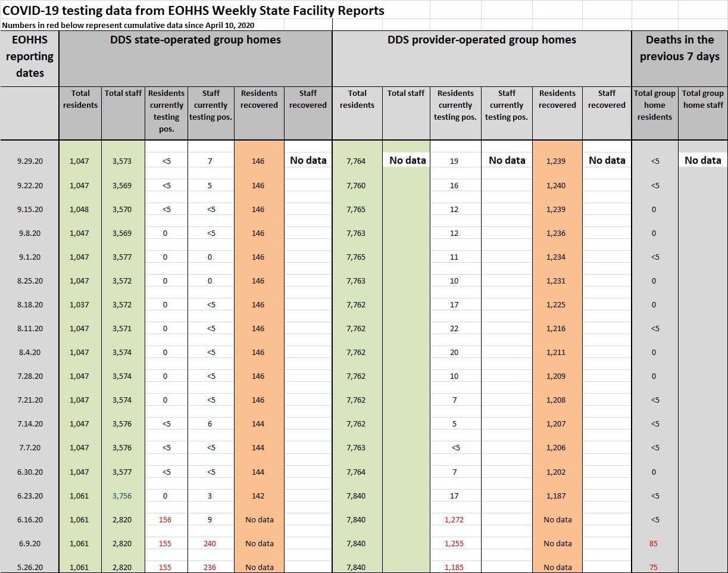Select the 5.26.20 reporting date cell
The height and width of the screenshot is (573, 728).
[30, 567]
